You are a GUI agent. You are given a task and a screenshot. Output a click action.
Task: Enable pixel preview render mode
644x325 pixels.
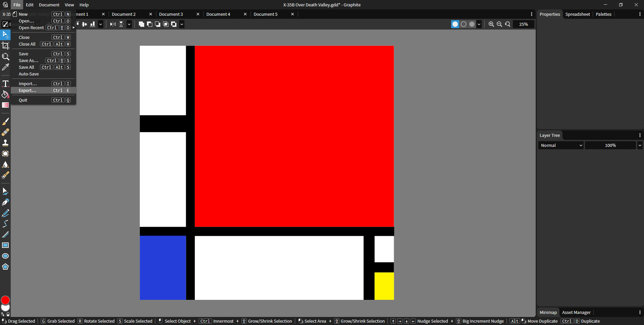tap(472, 24)
